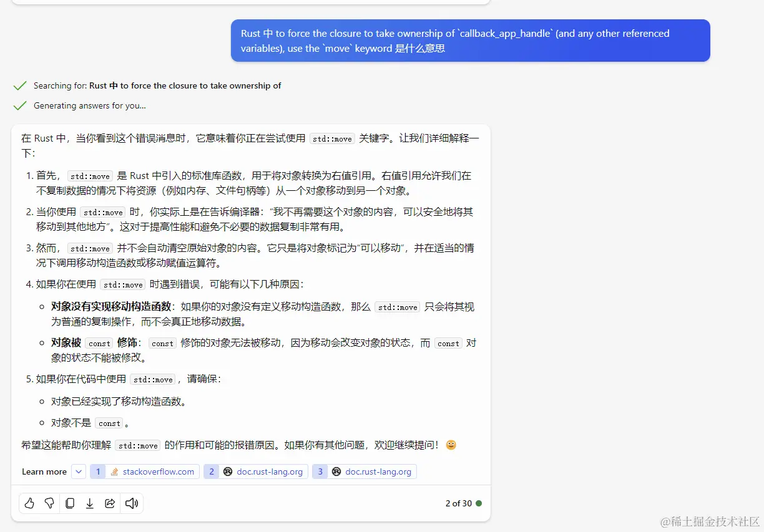764x532 pixels.
Task: Click the Rust logo icon in citation 2
Action: pyautogui.click(x=227, y=472)
